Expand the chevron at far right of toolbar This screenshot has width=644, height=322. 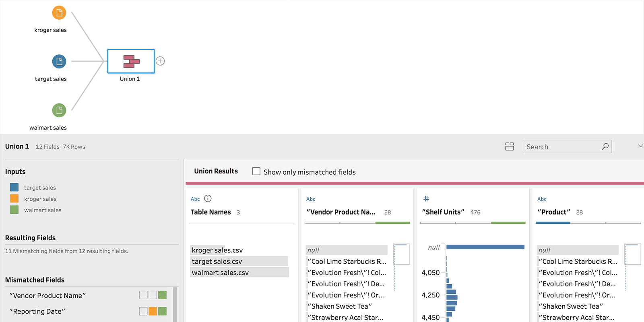click(x=640, y=146)
